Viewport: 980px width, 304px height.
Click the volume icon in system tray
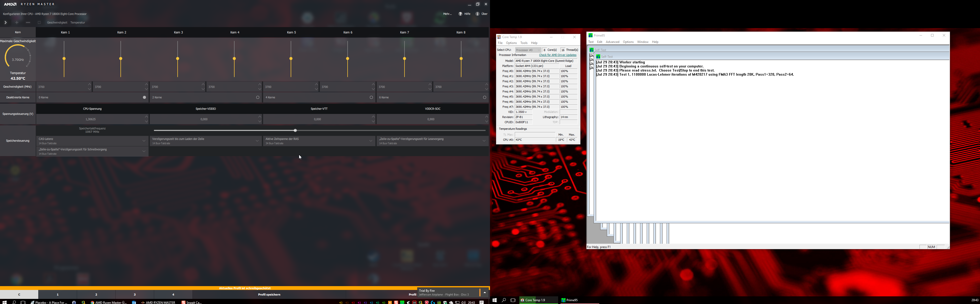pos(463,302)
